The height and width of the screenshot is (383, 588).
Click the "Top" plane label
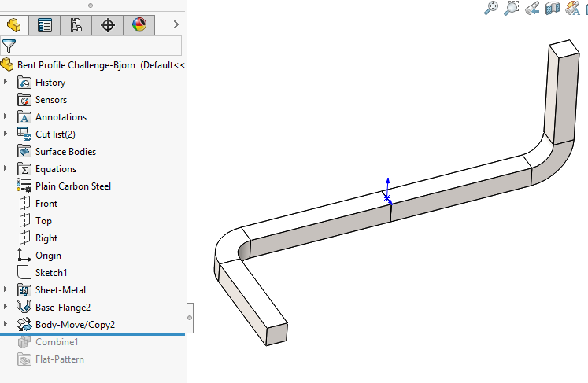[43, 221]
